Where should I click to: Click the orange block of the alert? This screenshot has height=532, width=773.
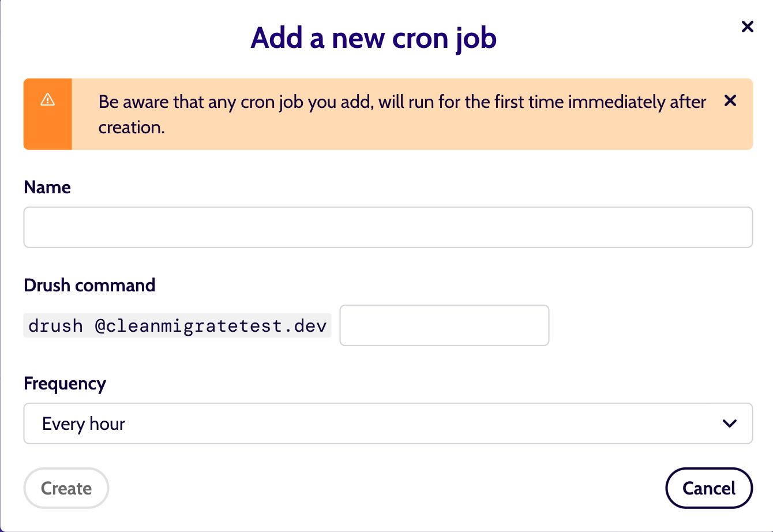48,114
